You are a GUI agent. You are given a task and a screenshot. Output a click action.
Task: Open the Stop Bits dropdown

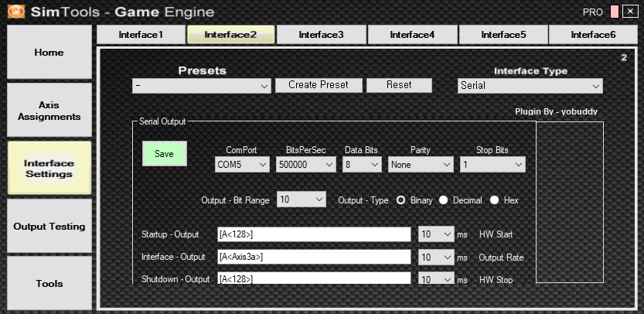[x=492, y=165]
